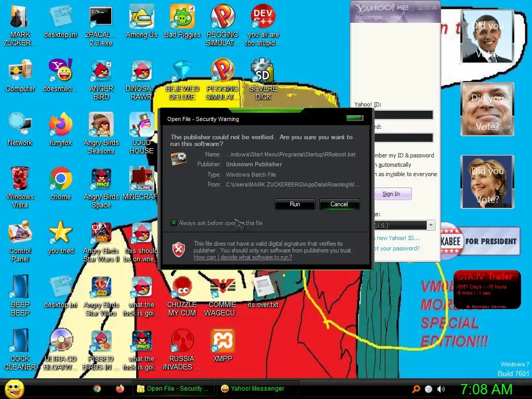
Task: Open the ANGER BIRD shortcut
Action: 101,79
